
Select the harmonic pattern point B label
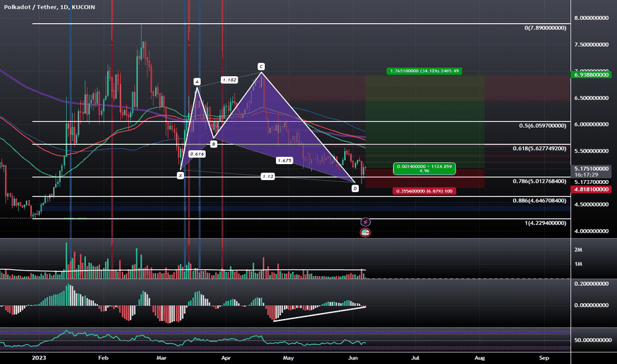[x=213, y=144]
